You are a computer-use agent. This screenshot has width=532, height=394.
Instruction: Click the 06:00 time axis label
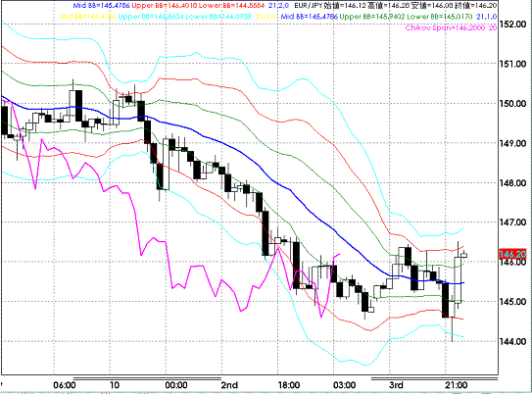tap(65, 385)
